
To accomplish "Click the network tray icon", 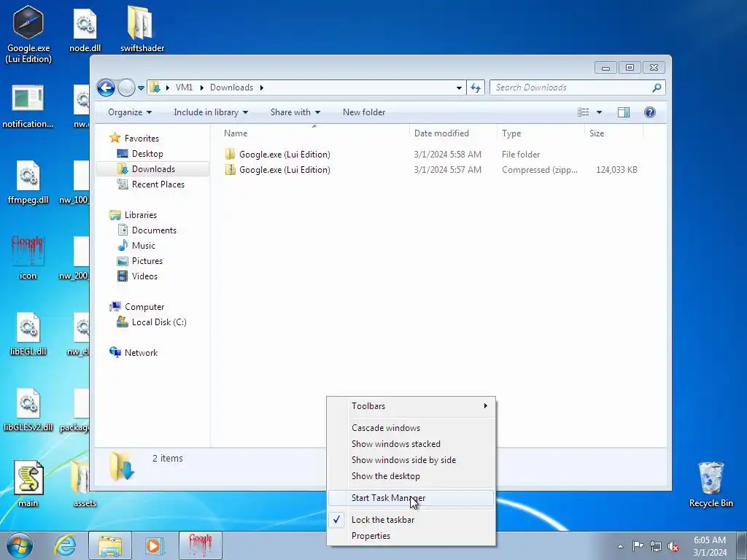I will 656,545.
